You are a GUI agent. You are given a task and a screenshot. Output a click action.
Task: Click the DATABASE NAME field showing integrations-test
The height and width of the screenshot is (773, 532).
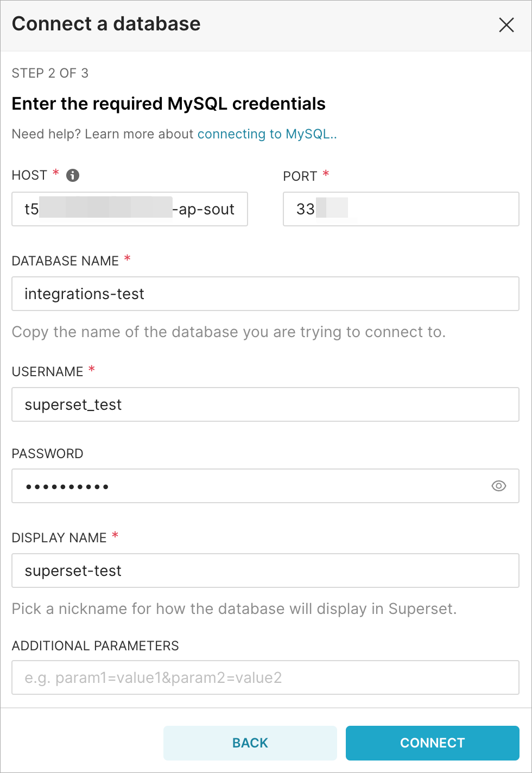point(265,294)
